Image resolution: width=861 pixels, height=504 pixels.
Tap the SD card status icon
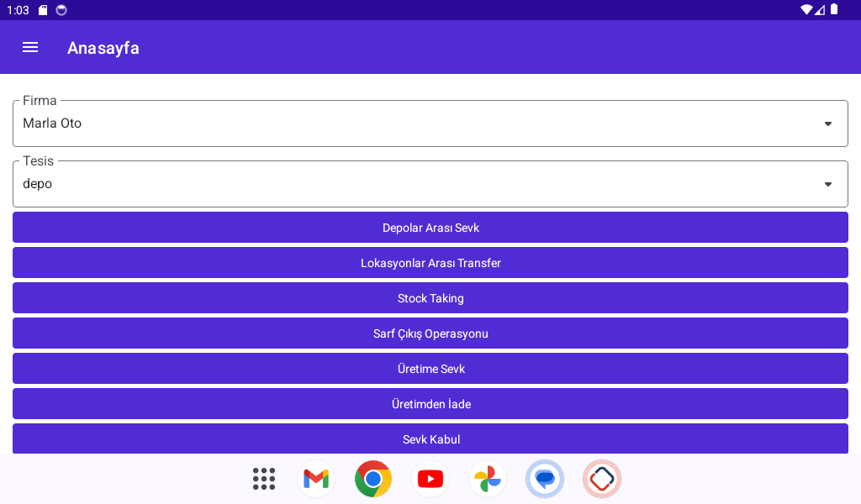click(x=43, y=10)
